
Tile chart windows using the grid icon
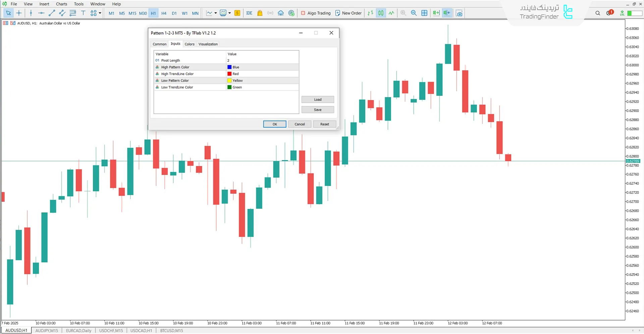pyautogui.click(x=424, y=13)
